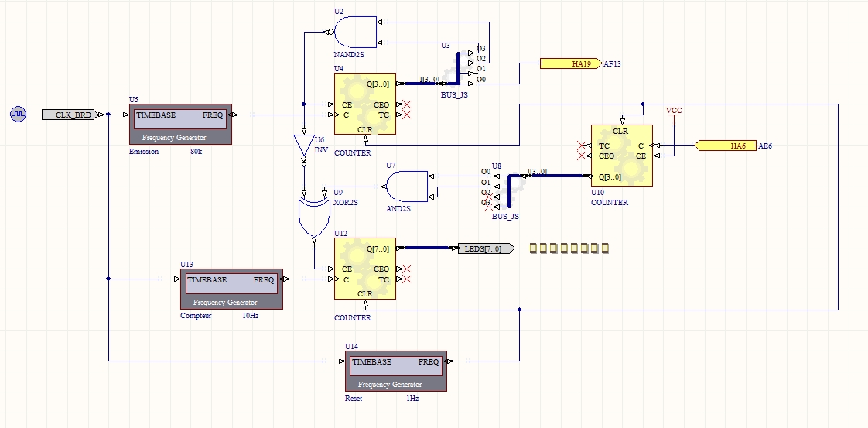Click the clock signal symbol beside CLK_BRD
The height and width of the screenshot is (428, 868).
pos(18,115)
